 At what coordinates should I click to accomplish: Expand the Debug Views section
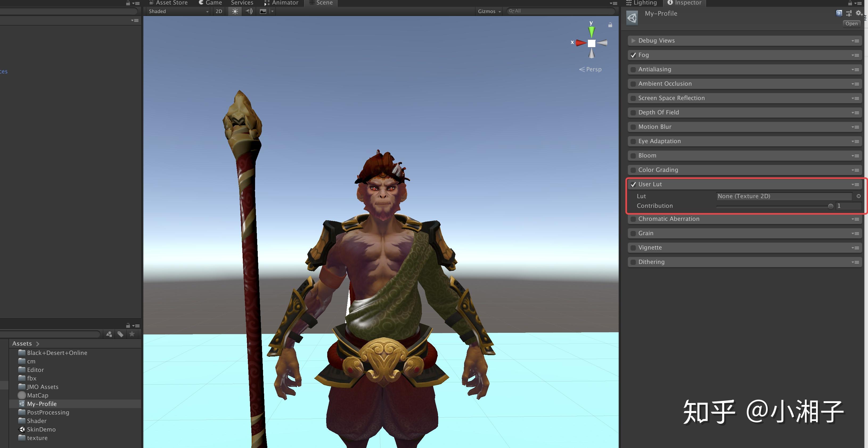pos(633,40)
